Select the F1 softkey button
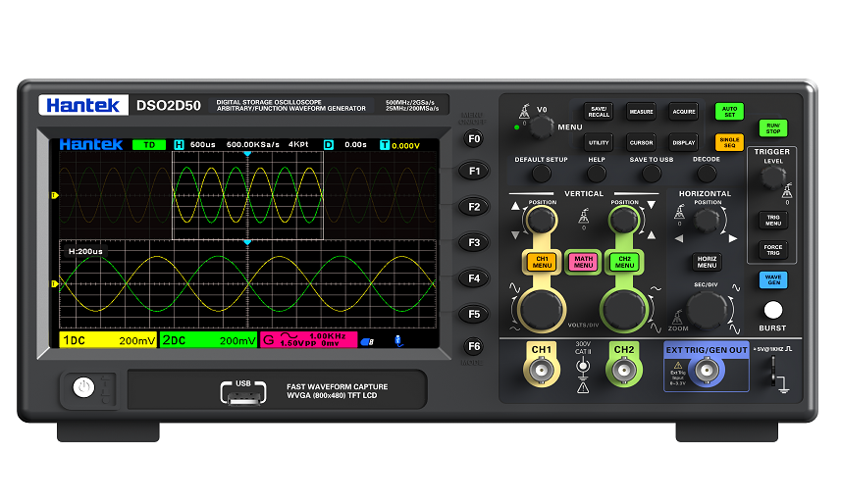This screenshot has height=504, width=841. (474, 171)
